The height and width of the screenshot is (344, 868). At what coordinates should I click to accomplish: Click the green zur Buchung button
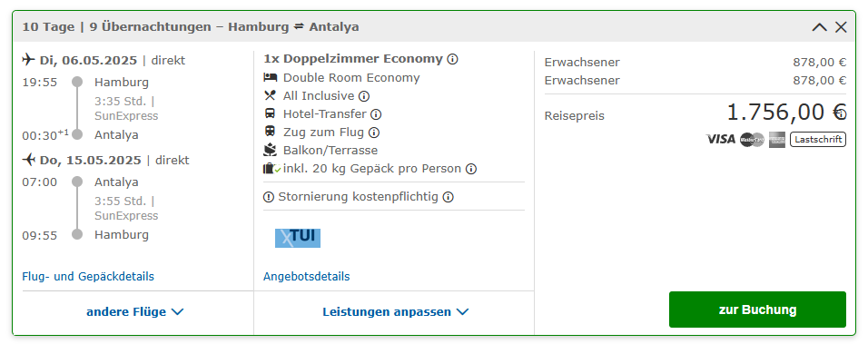(x=757, y=310)
